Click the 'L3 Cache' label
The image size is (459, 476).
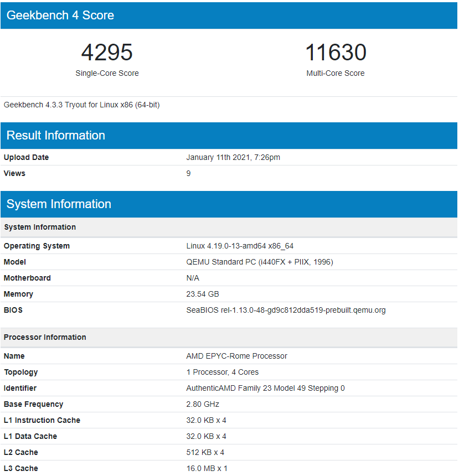coord(21,469)
